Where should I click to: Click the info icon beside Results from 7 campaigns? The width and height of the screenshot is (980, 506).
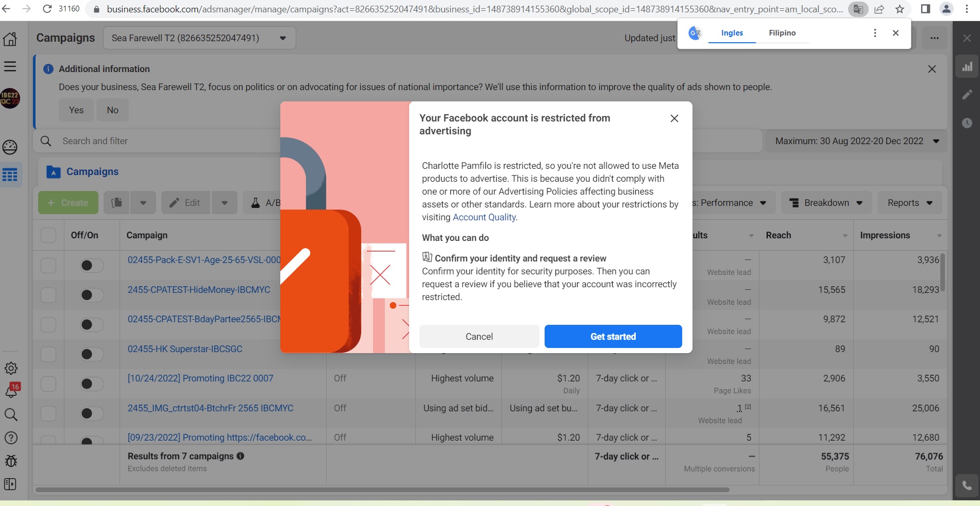coord(240,456)
